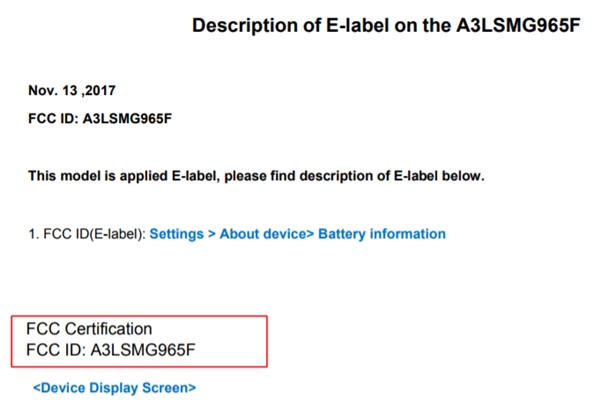Click the blue "Settings" text
The height and width of the screenshot is (407, 600).
click(x=176, y=234)
